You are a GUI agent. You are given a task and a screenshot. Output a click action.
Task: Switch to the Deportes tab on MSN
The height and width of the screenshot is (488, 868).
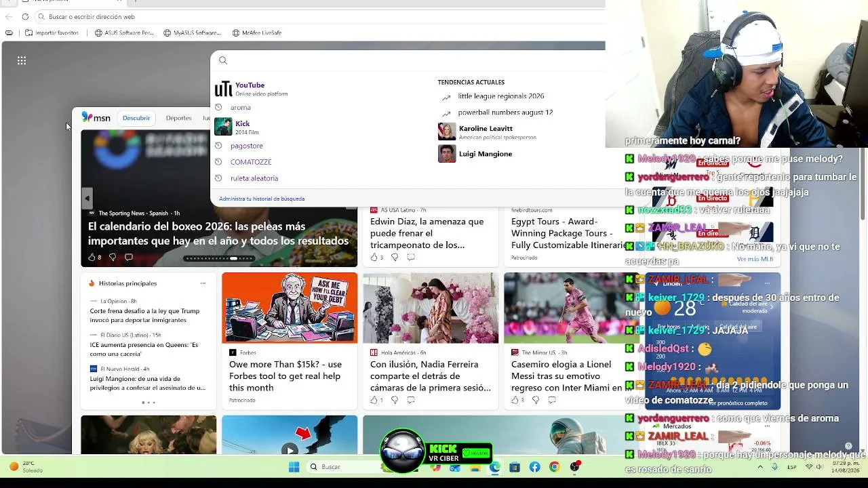point(178,118)
